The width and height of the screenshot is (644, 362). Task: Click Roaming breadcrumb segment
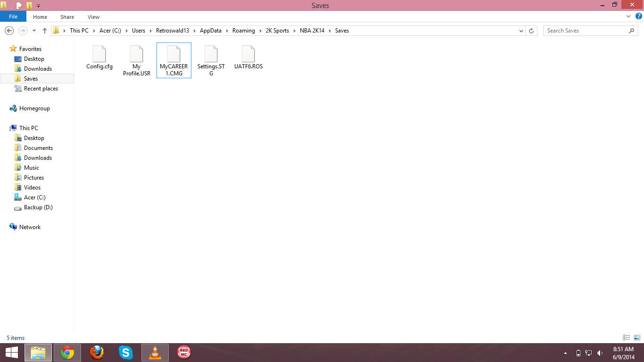243,31
